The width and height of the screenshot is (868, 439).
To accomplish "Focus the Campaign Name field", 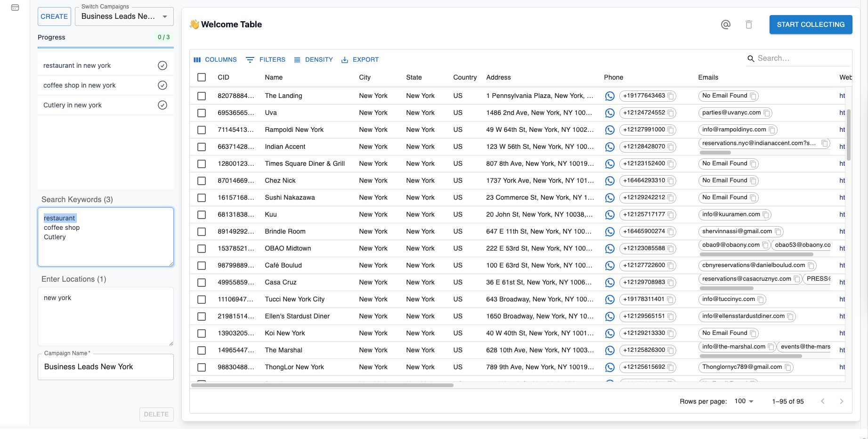I will pyautogui.click(x=105, y=367).
